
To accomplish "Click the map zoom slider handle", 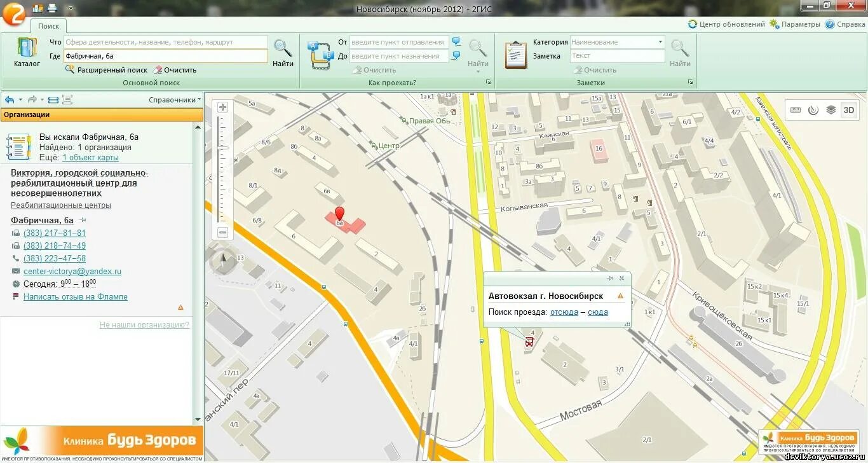I will [222, 148].
